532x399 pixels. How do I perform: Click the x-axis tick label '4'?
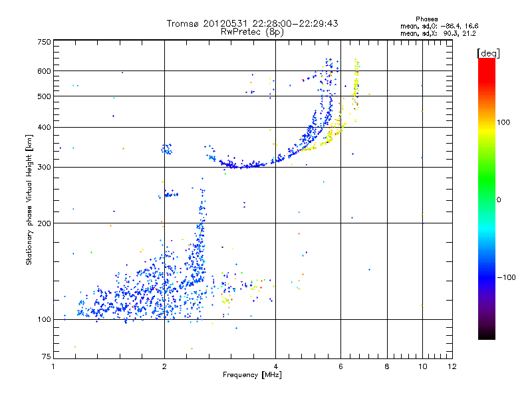coord(276,366)
